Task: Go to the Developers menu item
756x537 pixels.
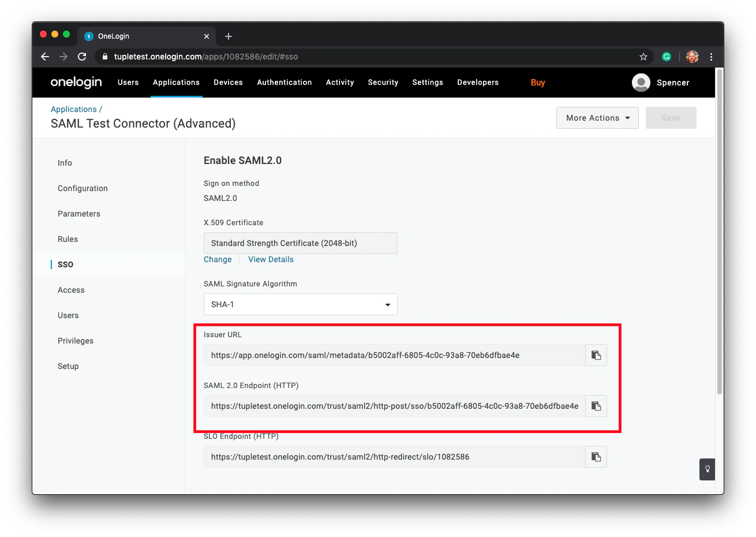Action: click(478, 83)
